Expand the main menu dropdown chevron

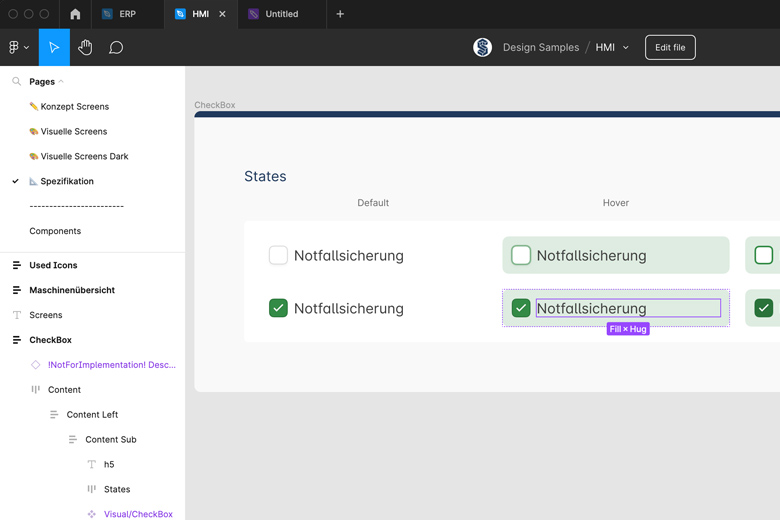[26, 47]
